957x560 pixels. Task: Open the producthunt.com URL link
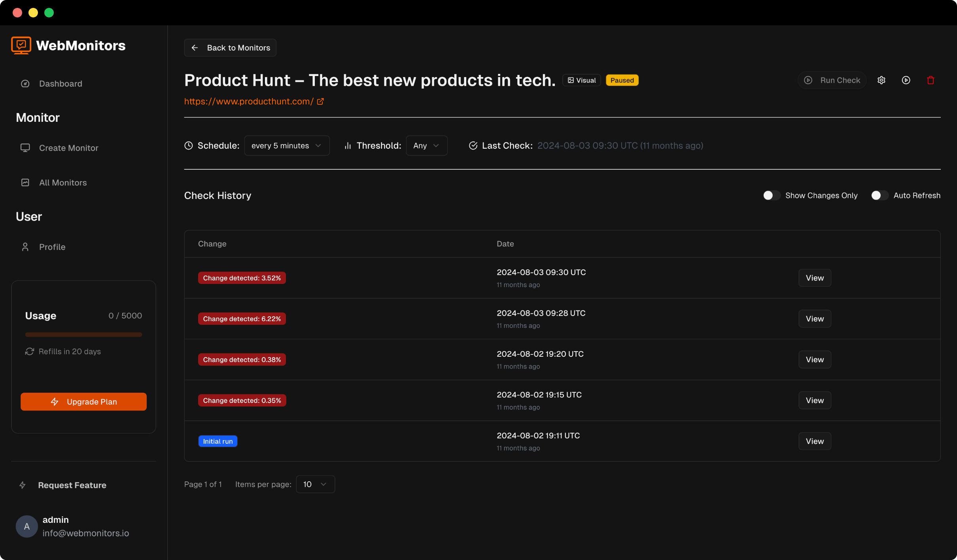[249, 101]
